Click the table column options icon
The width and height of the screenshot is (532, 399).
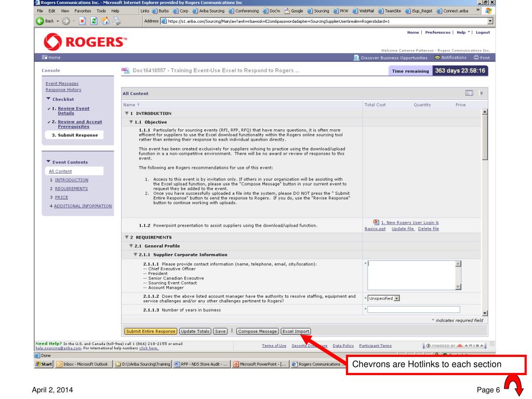click(x=469, y=93)
